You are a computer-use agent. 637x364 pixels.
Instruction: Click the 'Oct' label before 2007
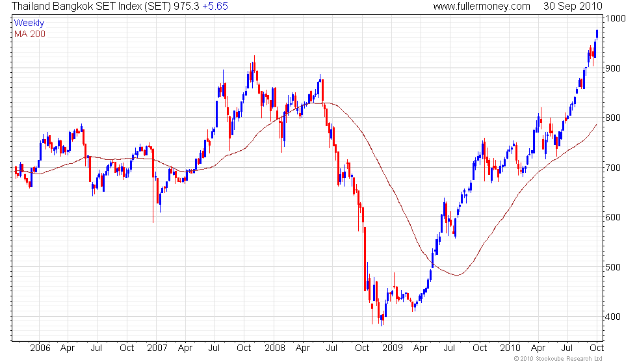click(127, 348)
